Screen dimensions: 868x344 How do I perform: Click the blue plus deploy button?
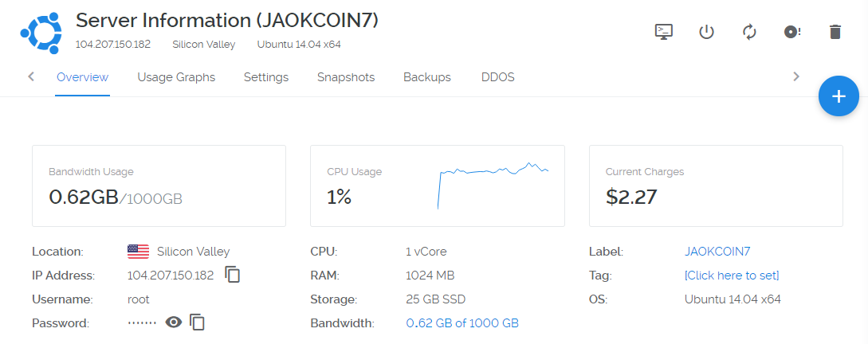839,96
